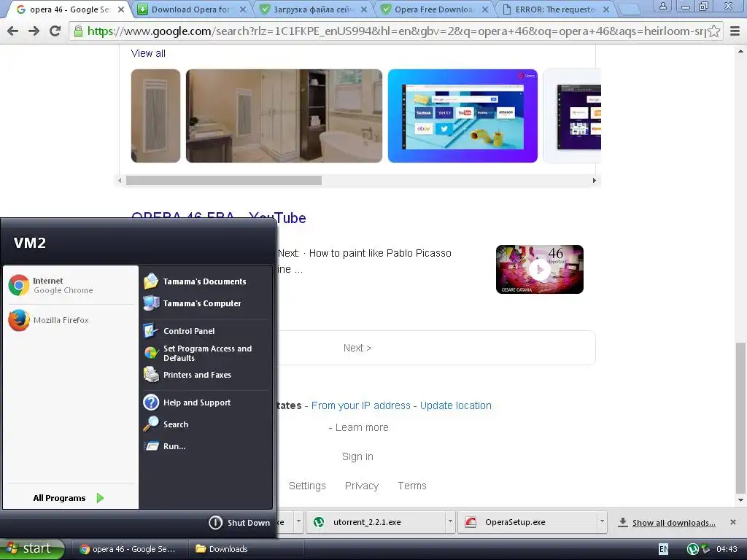
Task: Go back with the browser back arrow
Action: 13,31
